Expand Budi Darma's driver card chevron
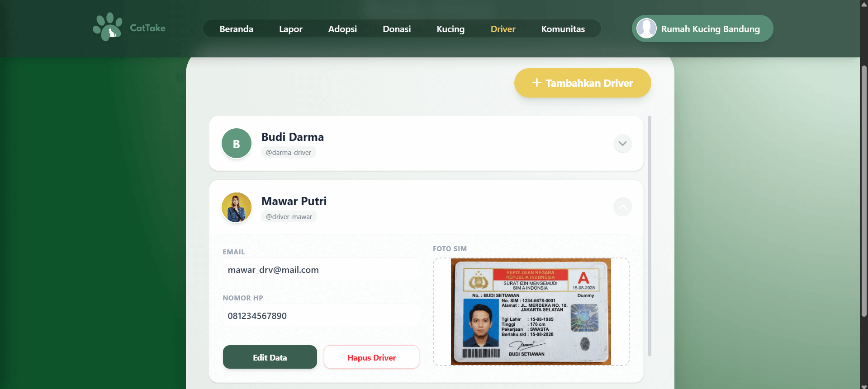This screenshot has width=868, height=389. click(622, 144)
